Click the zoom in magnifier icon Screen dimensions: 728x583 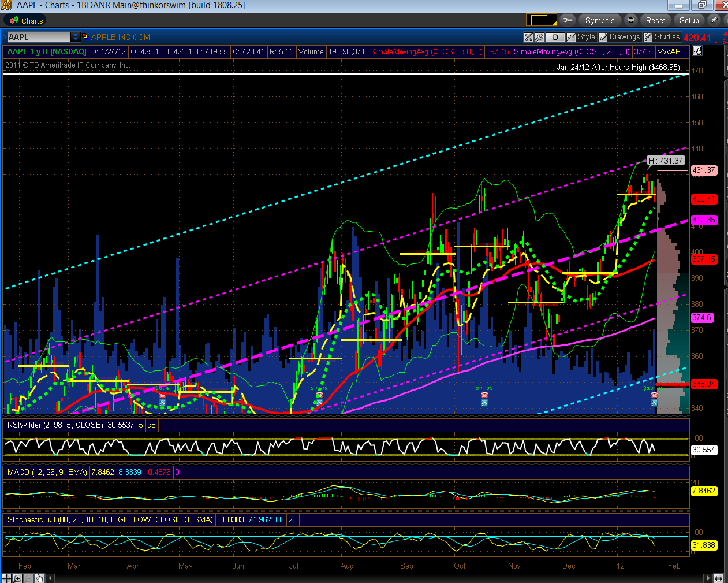(17, 578)
